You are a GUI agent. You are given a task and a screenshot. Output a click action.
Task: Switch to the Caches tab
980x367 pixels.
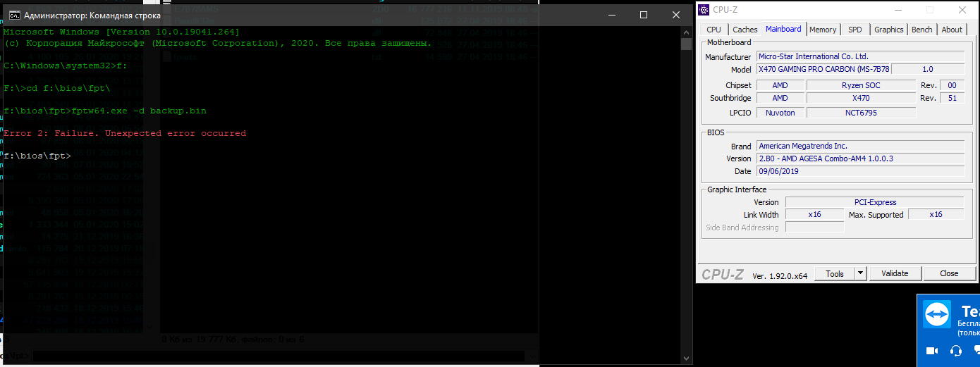[x=745, y=30]
